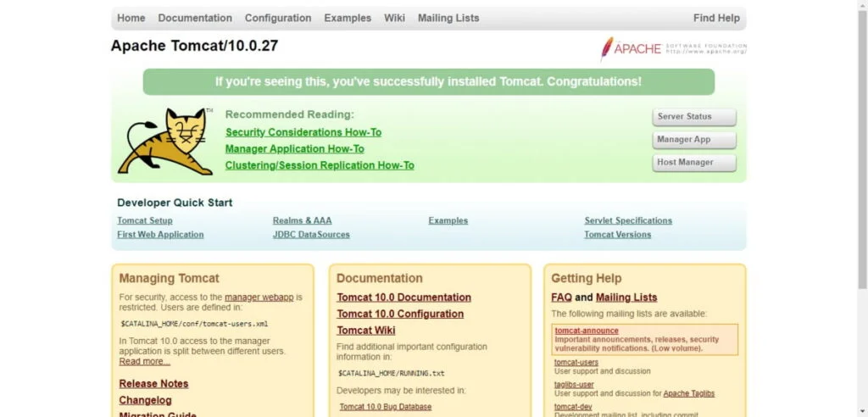Go to Configuration in top navigation
The height and width of the screenshot is (417, 868).
(x=278, y=18)
